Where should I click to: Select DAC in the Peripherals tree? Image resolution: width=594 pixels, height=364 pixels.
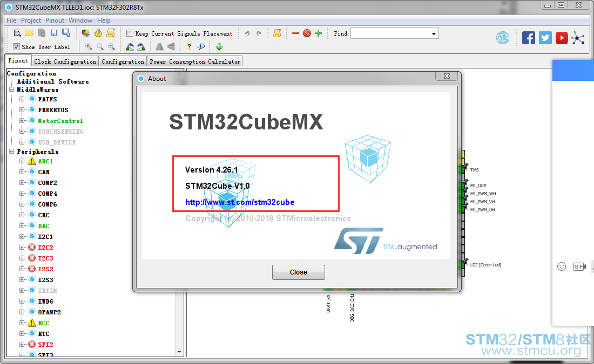click(x=44, y=226)
